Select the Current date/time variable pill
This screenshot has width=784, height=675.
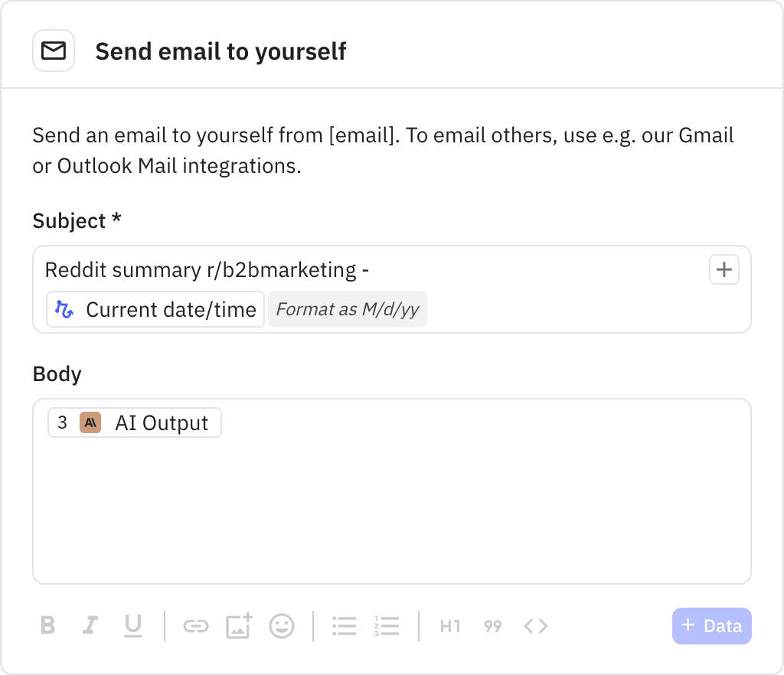coord(155,309)
